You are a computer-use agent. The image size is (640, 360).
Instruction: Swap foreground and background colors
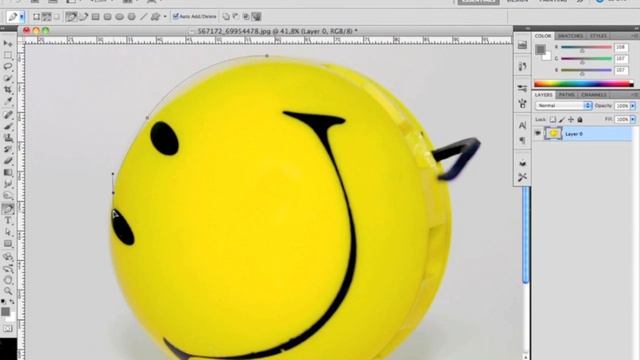[12, 302]
